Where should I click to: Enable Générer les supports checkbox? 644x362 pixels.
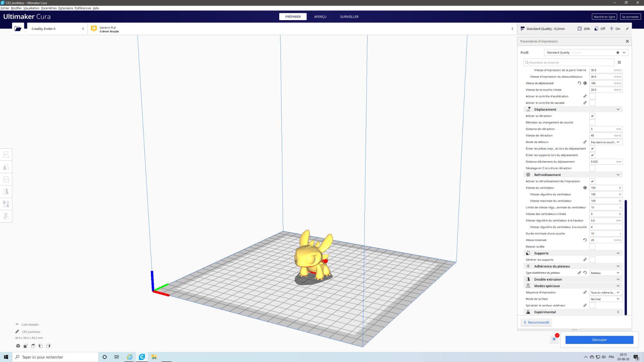(x=592, y=260)
